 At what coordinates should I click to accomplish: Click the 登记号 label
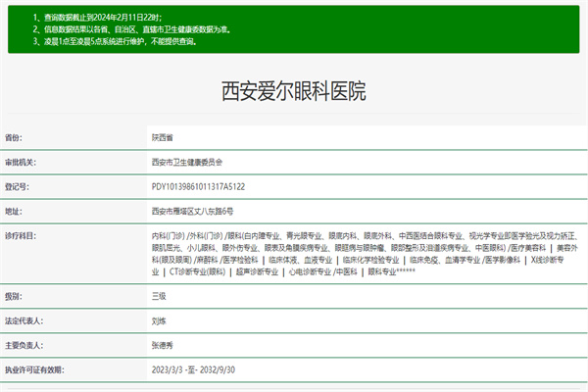17,187
